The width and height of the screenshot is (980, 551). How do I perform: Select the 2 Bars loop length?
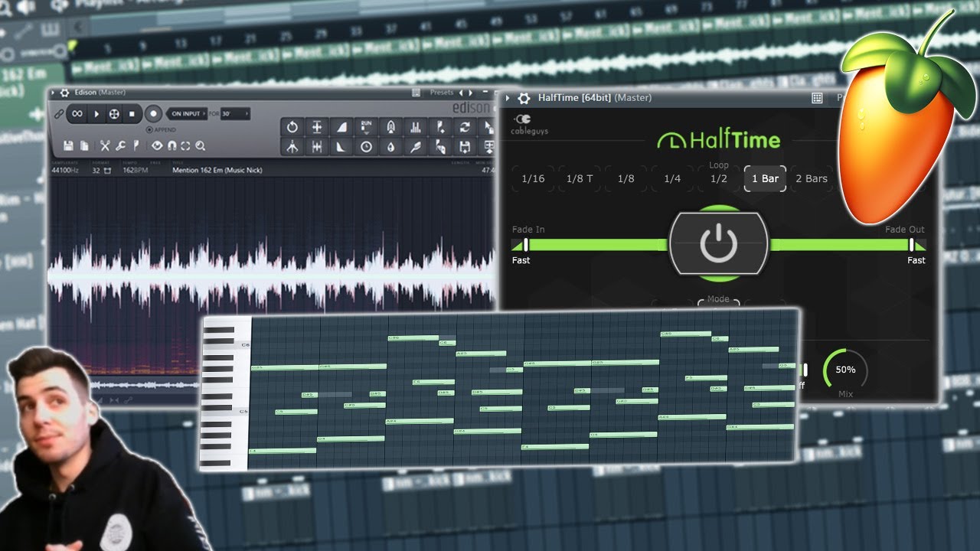812,178
